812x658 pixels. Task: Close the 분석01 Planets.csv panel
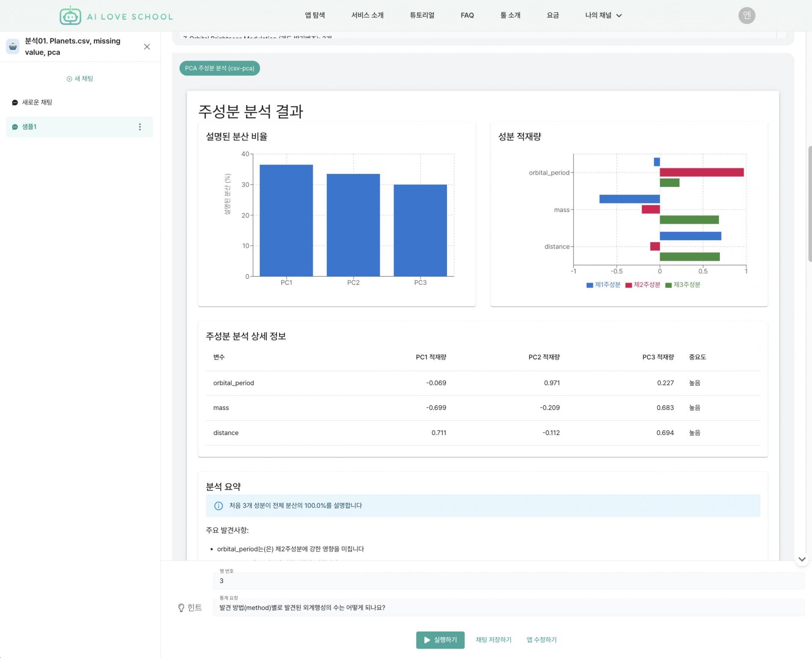pos(147,47)
